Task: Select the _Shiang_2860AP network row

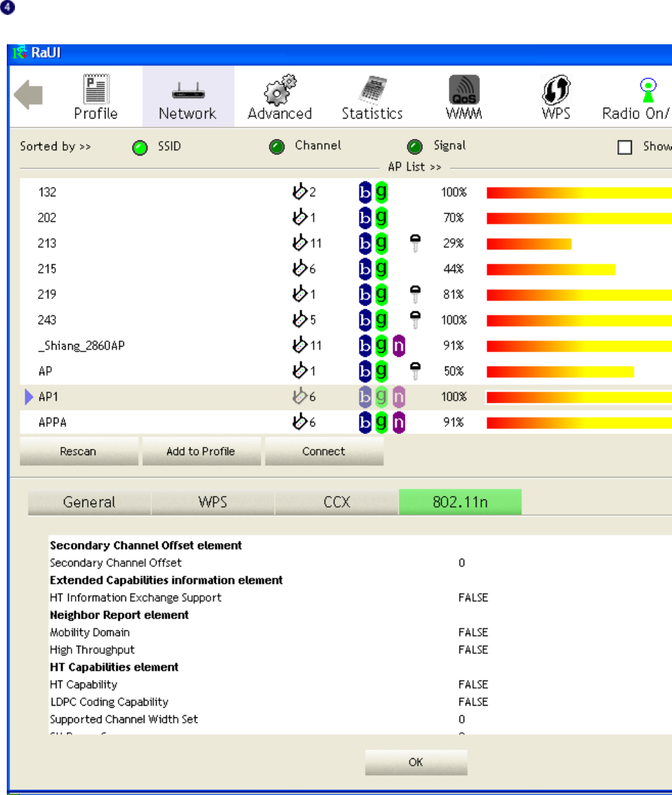Action: tap(346, 346)
